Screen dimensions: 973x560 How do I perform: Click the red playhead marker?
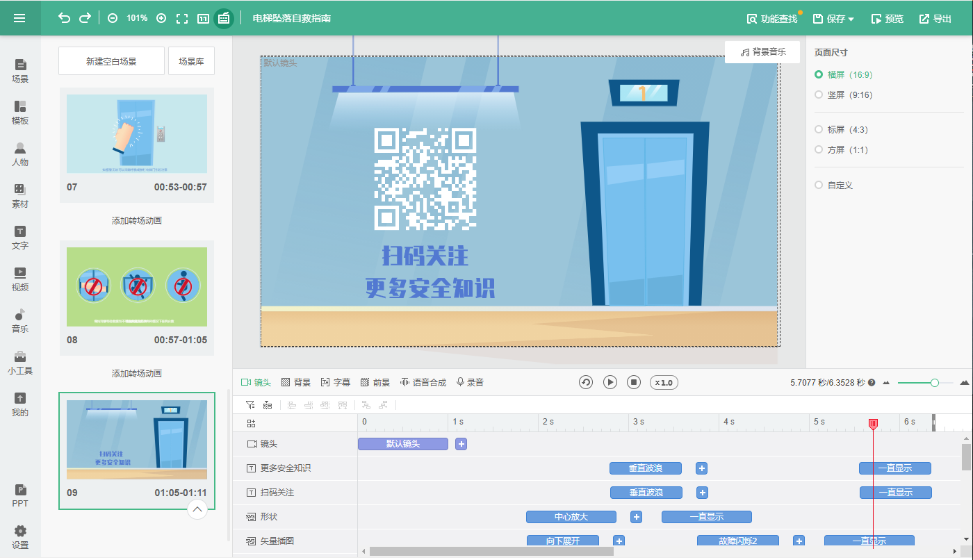point(874,423)
